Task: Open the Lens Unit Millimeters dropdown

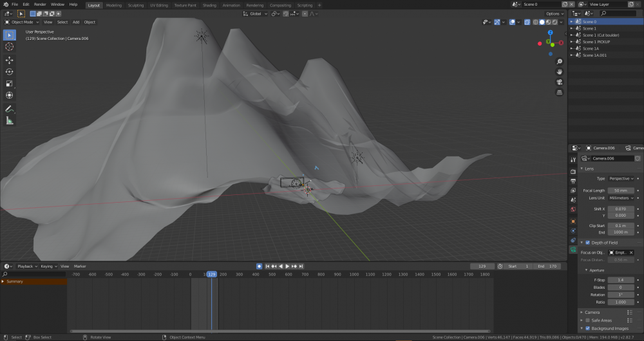Action: coord(621,198)
